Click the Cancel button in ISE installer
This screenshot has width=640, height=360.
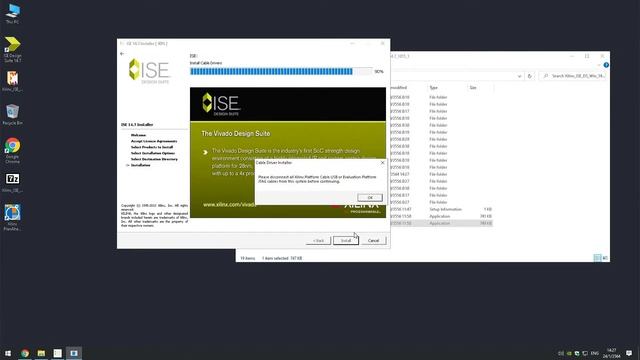pyautogui.click(x=373, y=240)
